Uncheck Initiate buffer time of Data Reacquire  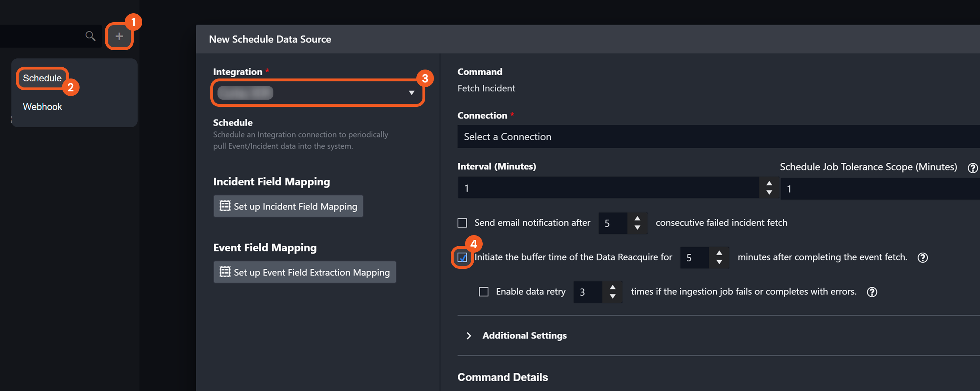point(462,257)
